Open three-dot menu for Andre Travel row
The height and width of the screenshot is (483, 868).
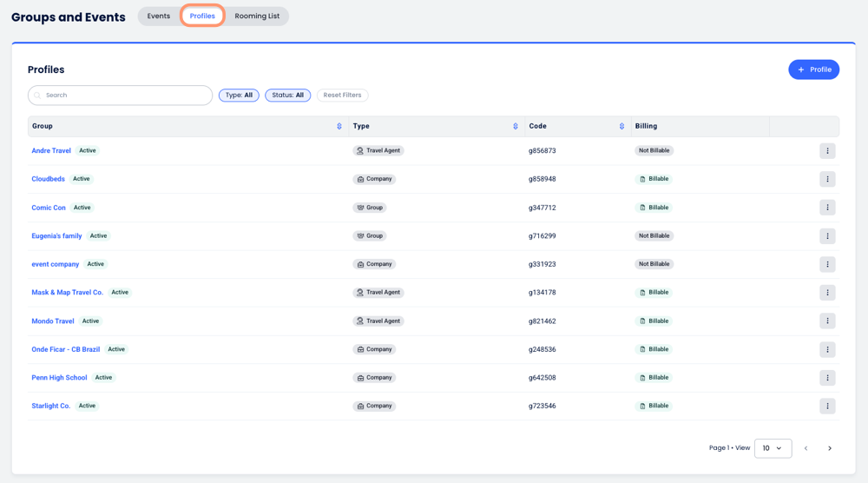point(827,151)
